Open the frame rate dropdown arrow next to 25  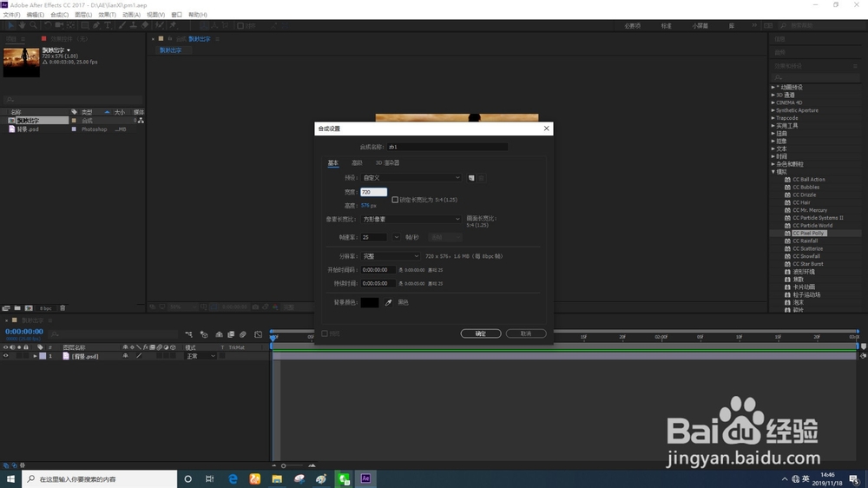pyautogui.click(x=397, y=237)
